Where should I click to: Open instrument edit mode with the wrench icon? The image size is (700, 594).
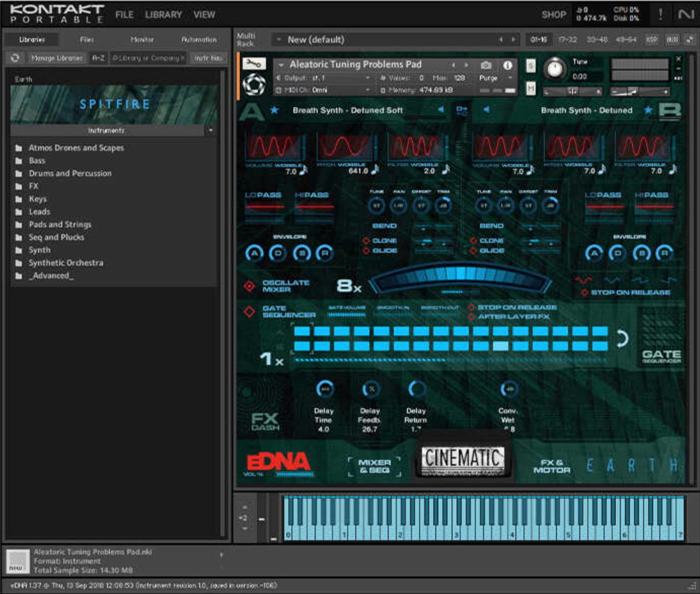pos(254,64)
